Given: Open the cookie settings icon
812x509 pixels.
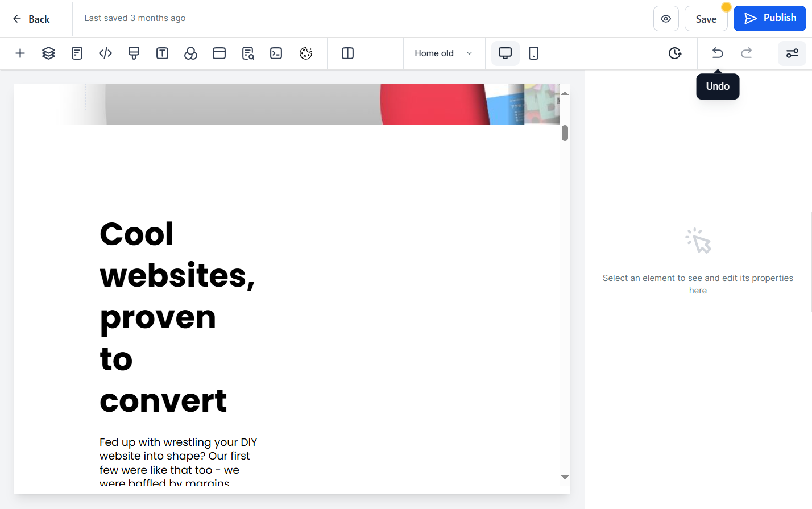Looking at the screenshot, I should tap(306, 53).
